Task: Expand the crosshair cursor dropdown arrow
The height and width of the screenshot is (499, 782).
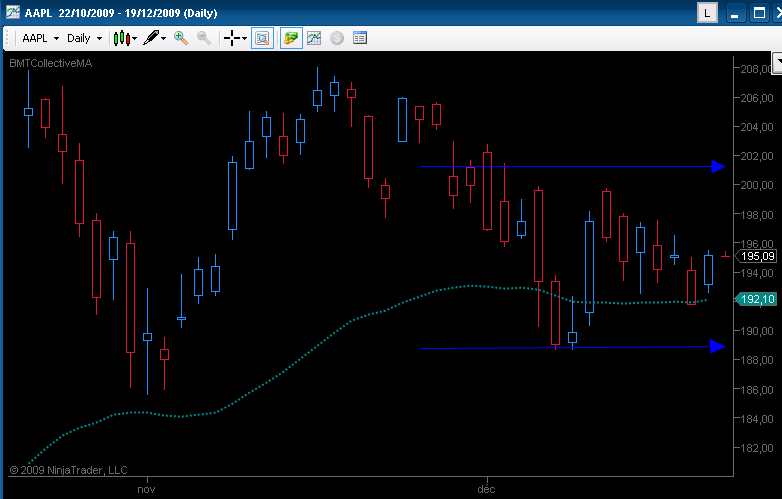Action: 244,39
